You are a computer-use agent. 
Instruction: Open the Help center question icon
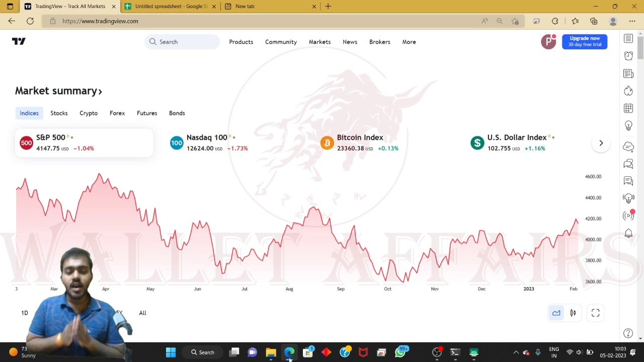click(x=628, y=333)
